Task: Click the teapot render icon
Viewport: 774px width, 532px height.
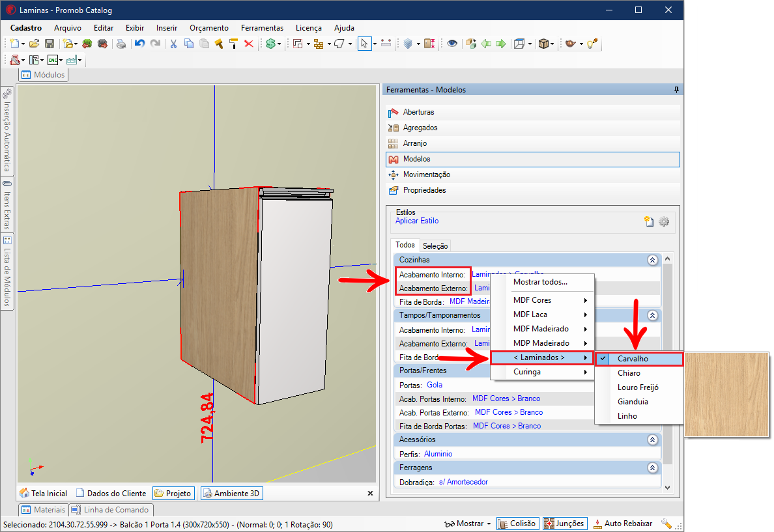Action: (x=571, y=44)
